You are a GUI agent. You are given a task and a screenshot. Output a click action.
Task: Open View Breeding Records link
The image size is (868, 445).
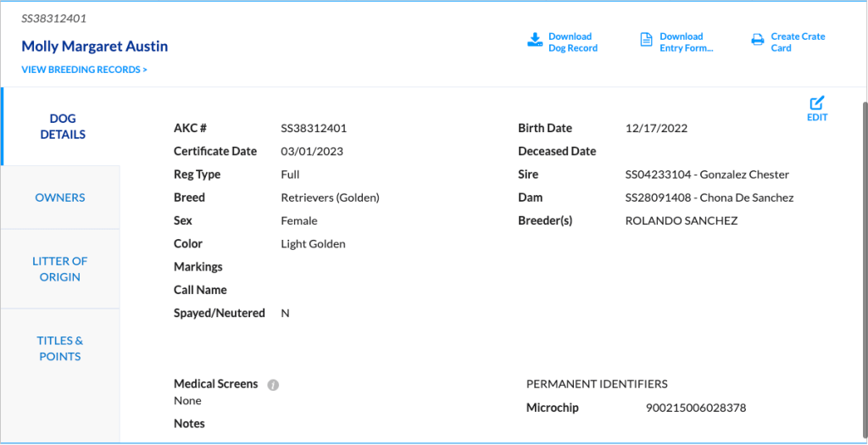pos(84,70)
